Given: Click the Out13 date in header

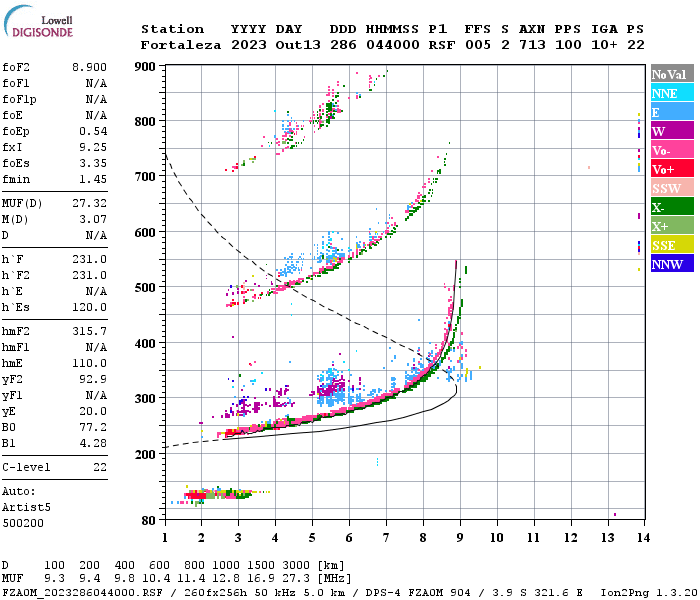Looking at the screenshot, I should 298,45.
